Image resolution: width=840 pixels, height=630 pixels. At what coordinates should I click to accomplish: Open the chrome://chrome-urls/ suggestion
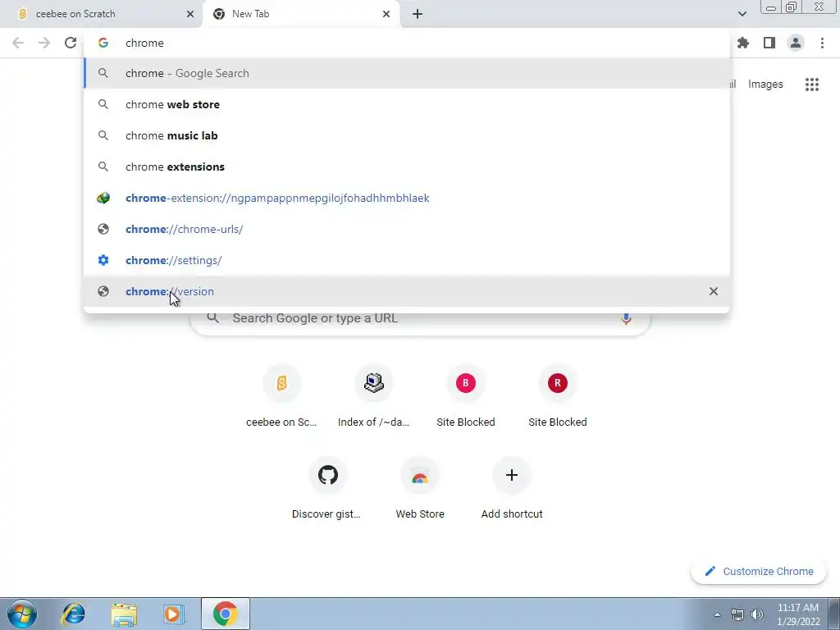click(407, 230)
